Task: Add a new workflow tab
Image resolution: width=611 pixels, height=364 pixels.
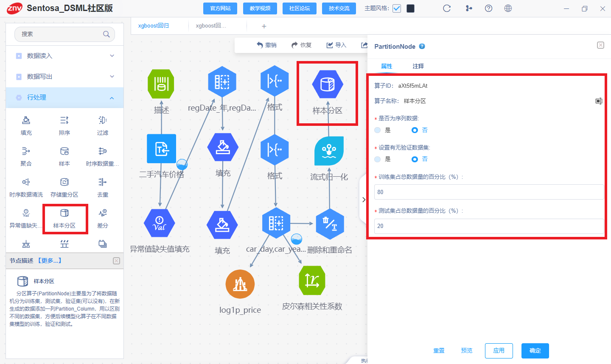Action: click(x=264, y=26)
